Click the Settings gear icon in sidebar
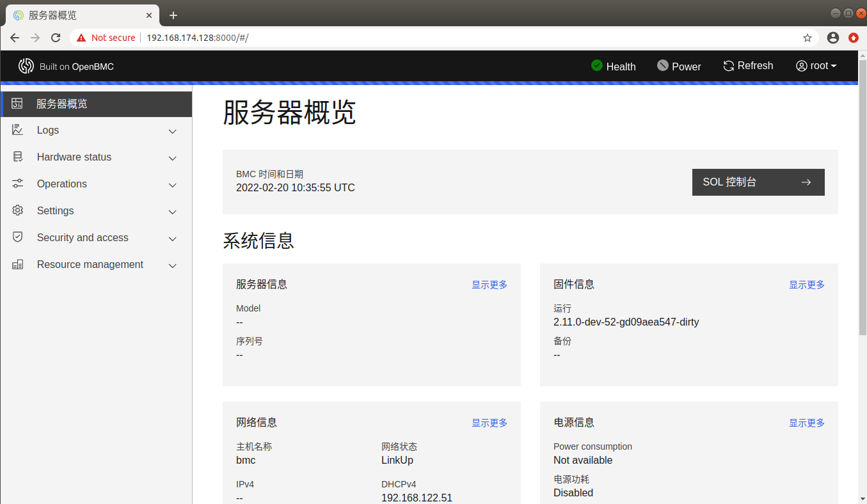The width and height of the screenshot is (867, 504). click(x=17, y=210)
